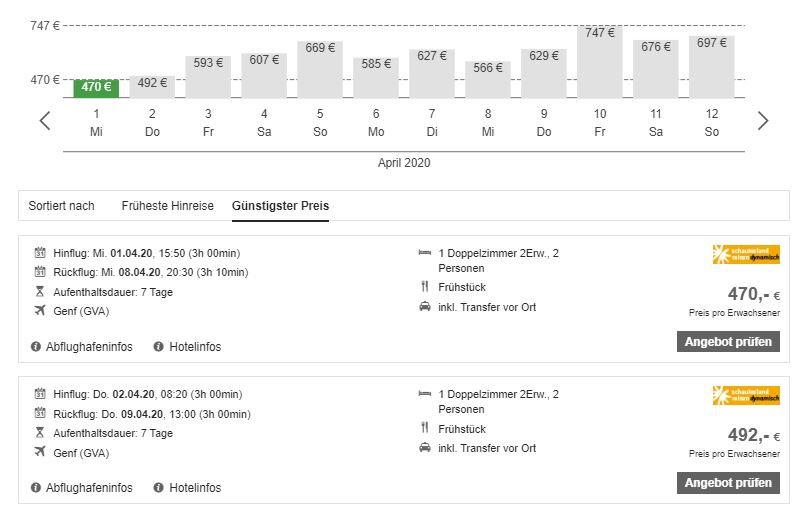
Task: Click the previous dates left arrow
Action: [x=45, y=121]
